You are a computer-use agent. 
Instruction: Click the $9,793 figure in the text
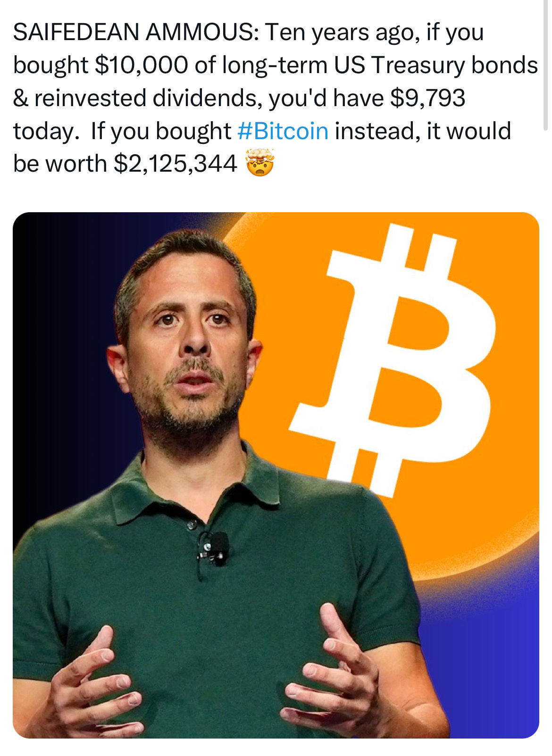427,98
